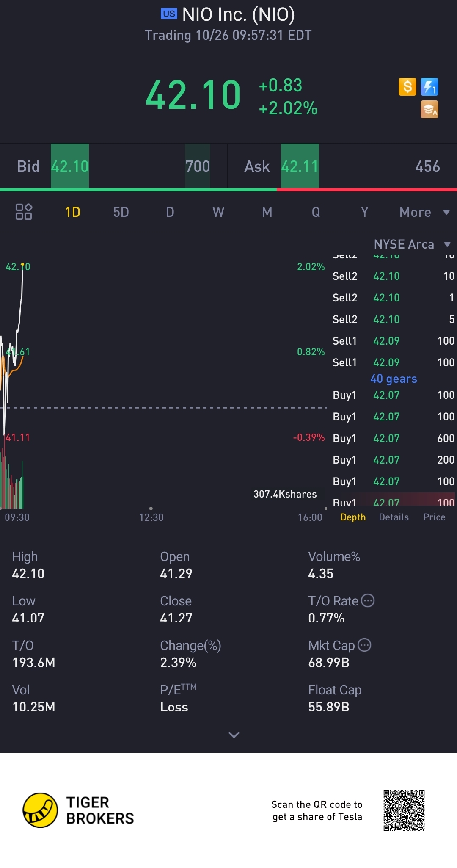The image size is (457, 868).
Task: Tap the 12:30 time axis marker
Action: (151, 517)
